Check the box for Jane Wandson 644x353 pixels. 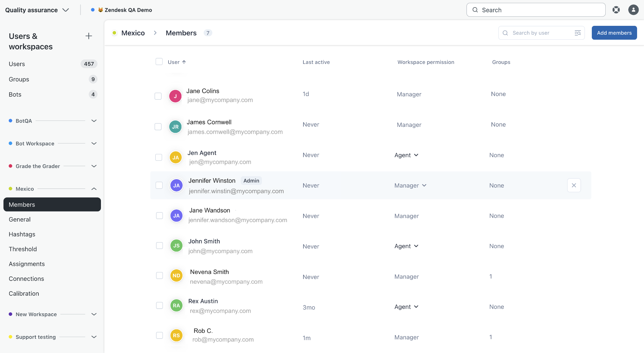click(x=159, y=215)
